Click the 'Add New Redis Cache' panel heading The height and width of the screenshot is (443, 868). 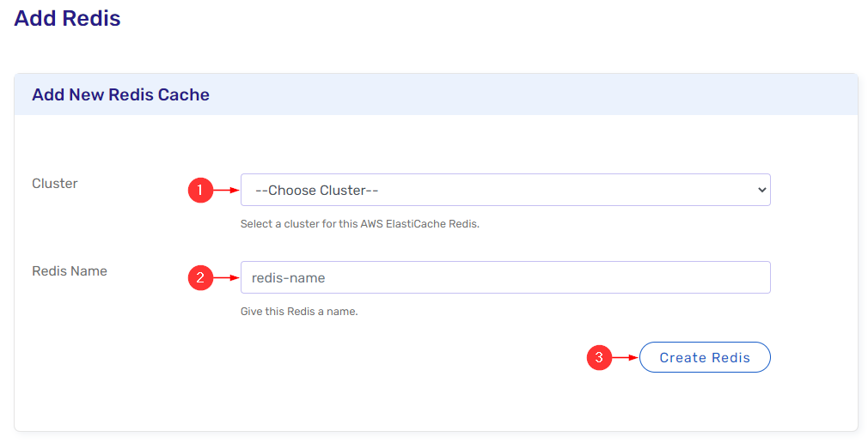click(x=120, y=94)
